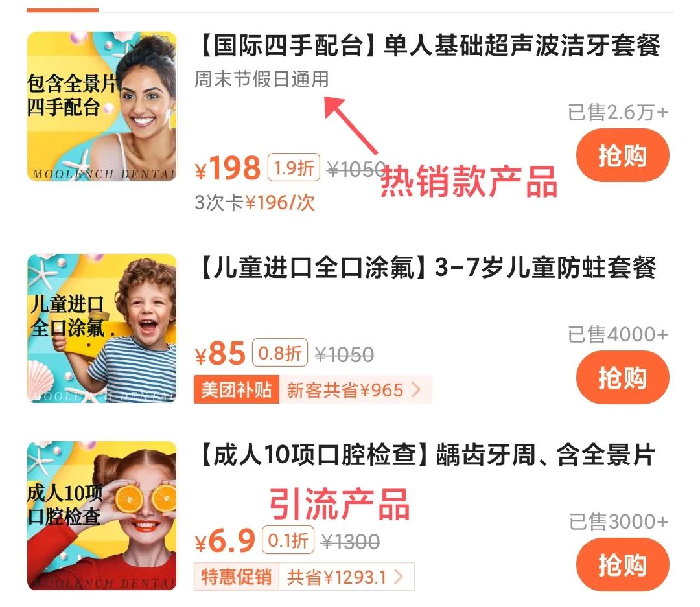Tap 抢购 for the ¥6.9 oral exam
Screen dimensions: 700x607
[x=622, y=564]
